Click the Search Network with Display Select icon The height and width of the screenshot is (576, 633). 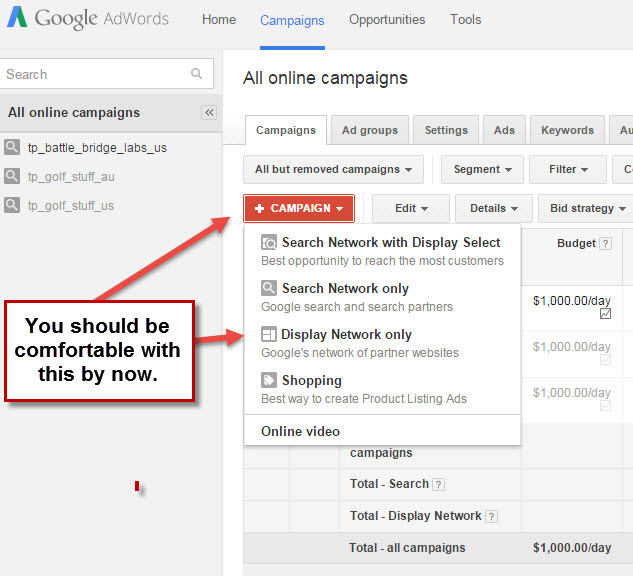pos(269,243)
